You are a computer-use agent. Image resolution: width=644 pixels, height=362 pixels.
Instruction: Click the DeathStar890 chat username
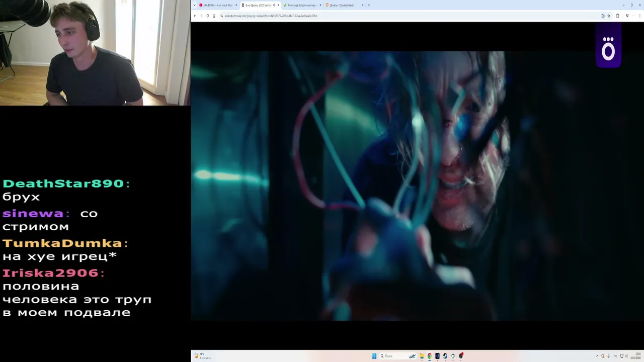tap(63, 184)
